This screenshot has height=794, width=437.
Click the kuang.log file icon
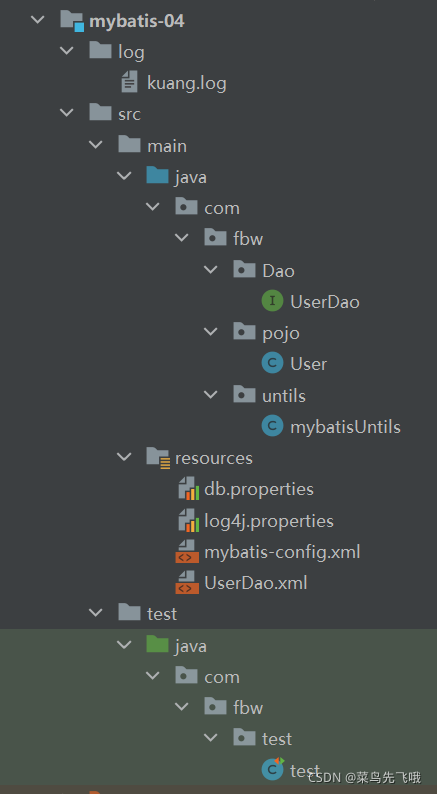130,82
